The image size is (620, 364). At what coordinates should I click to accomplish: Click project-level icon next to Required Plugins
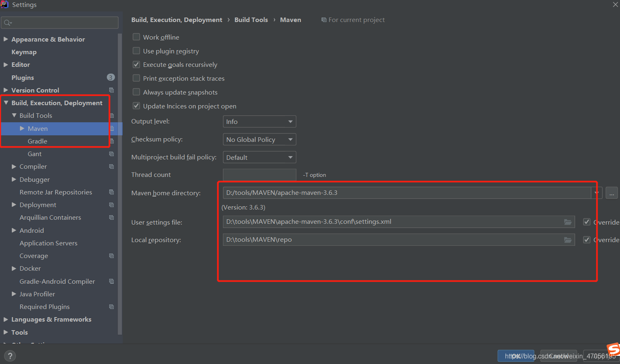point(111,307)
